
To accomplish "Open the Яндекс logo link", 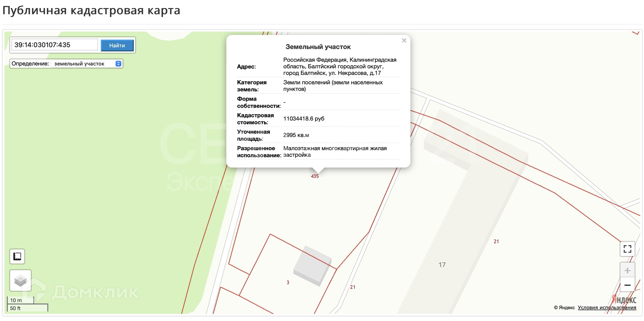I will pos(624,299).
